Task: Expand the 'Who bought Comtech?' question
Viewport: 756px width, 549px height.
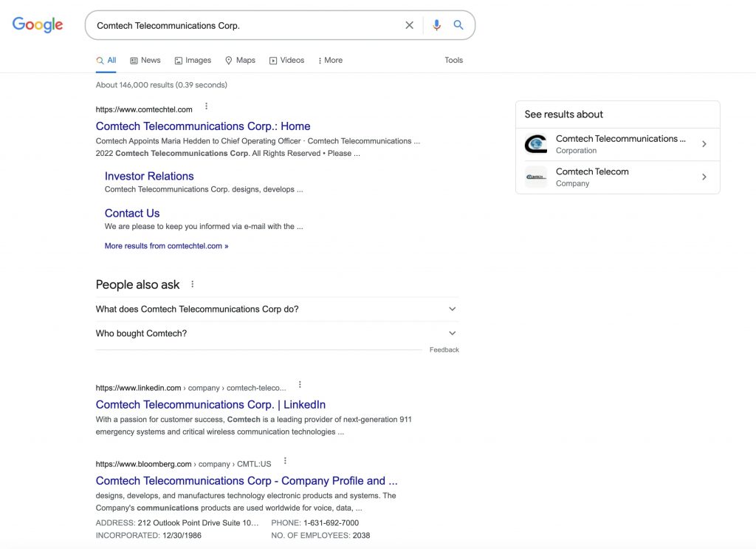Action: (x=277, y=333)
